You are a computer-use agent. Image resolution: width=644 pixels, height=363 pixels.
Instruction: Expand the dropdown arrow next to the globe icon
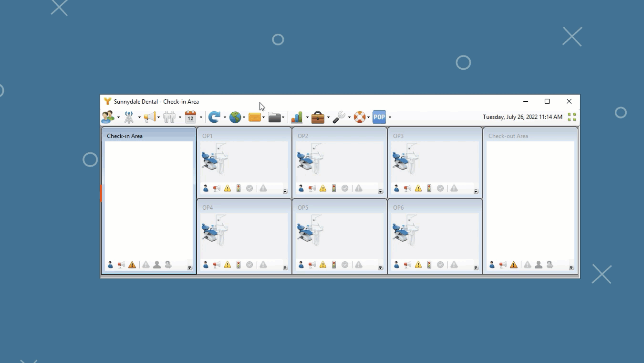coord(244,117)
